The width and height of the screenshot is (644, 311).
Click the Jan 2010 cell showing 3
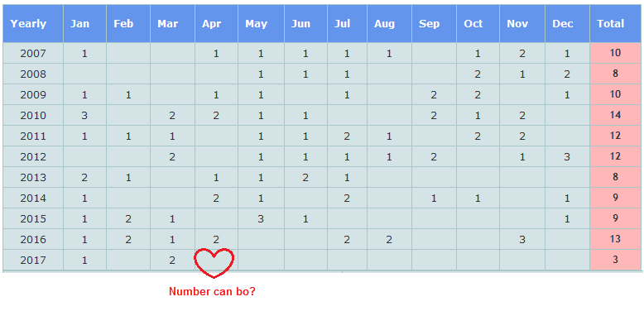(x=84, y=115)
